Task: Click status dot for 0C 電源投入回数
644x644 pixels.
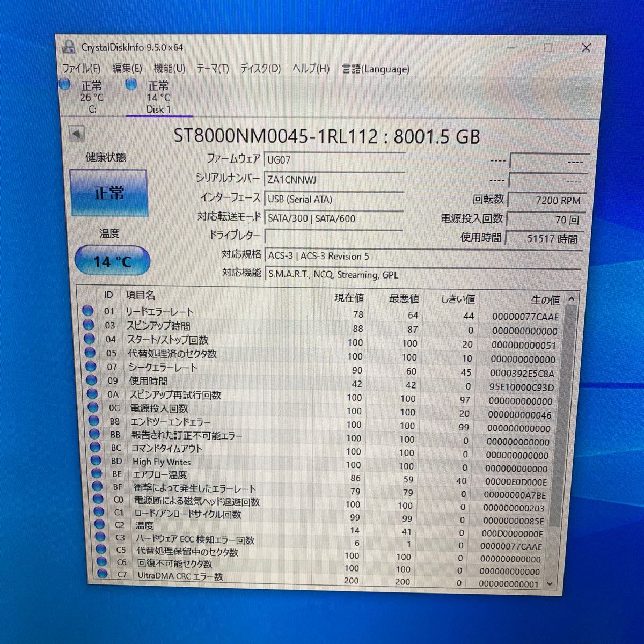Action: [x=93, y=407]
